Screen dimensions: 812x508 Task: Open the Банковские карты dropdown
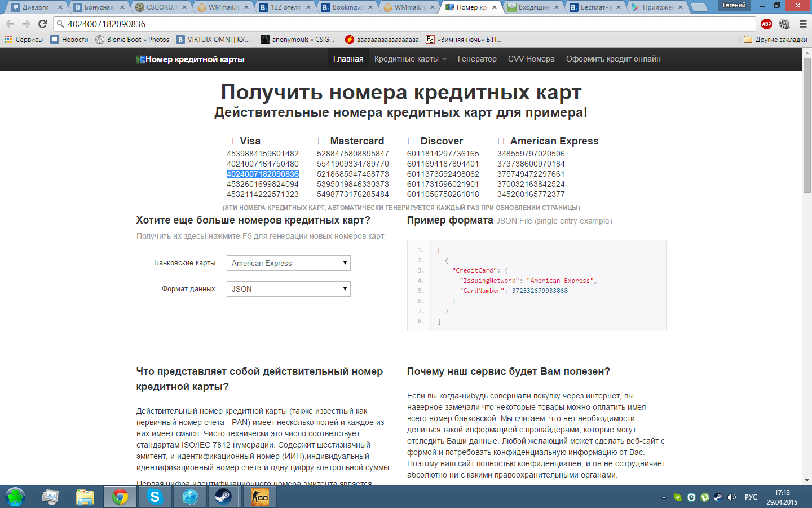click(x=289, y=263)
